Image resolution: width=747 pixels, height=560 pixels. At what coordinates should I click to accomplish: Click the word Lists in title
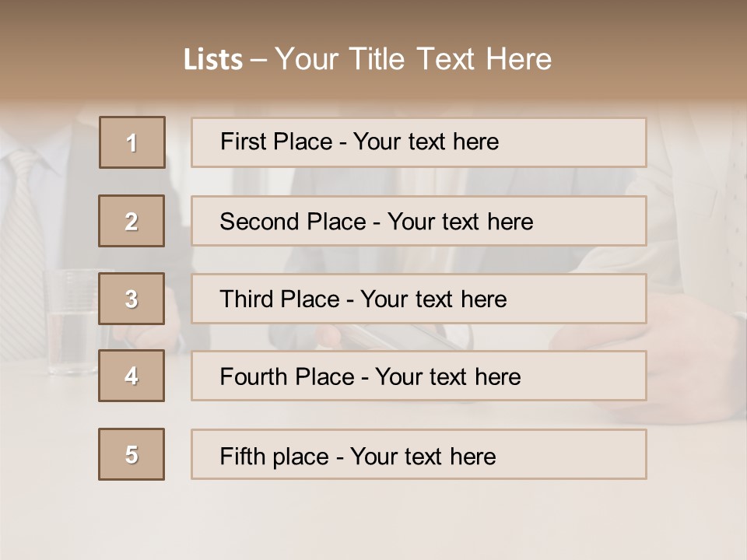(x=212, y=60)
